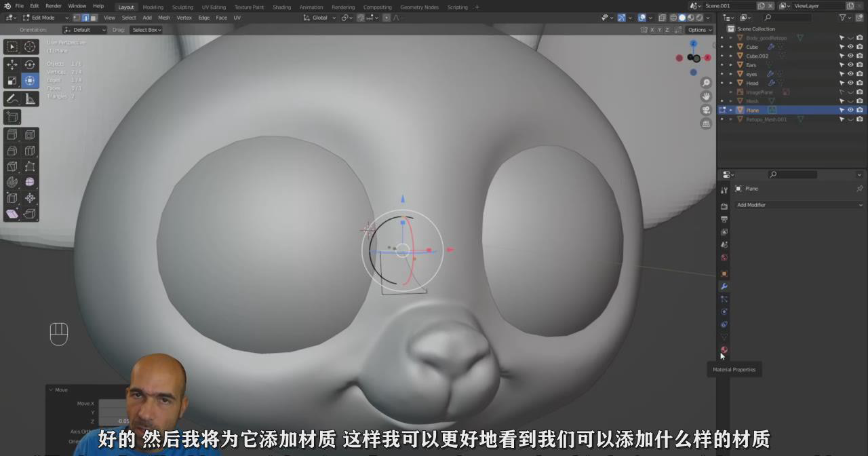Switch to the Sculpting workspace tab
Image resolution: width=868 pixels, height=456 pixels.
182,7
